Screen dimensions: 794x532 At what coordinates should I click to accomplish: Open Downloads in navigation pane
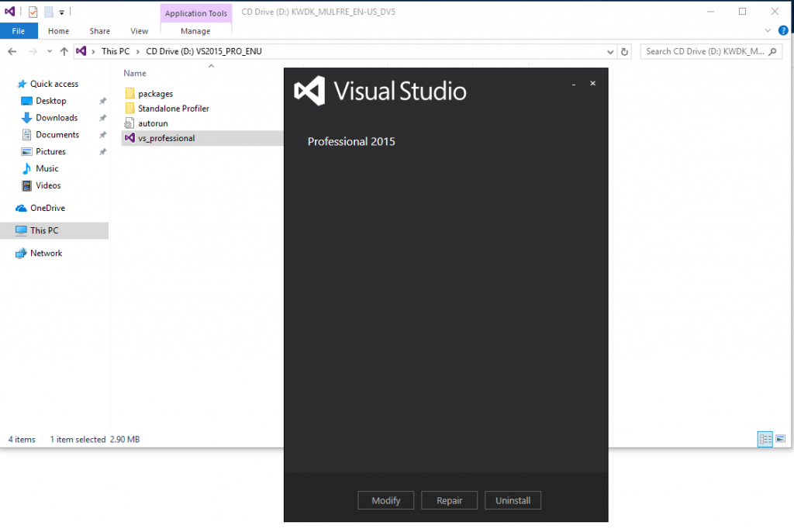pyautogui.click(x=56, y=118)
